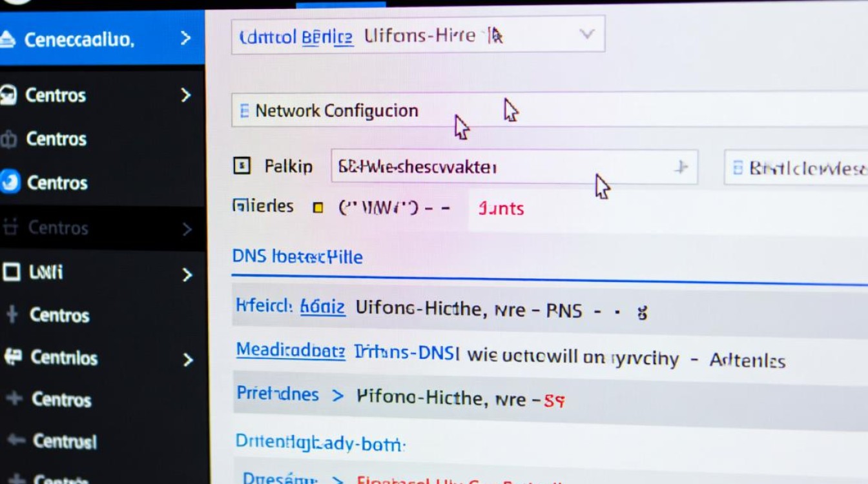Switch to the DNS IbetectHille tab
Viewport: 868px width, 484px height.
(297, 257)
